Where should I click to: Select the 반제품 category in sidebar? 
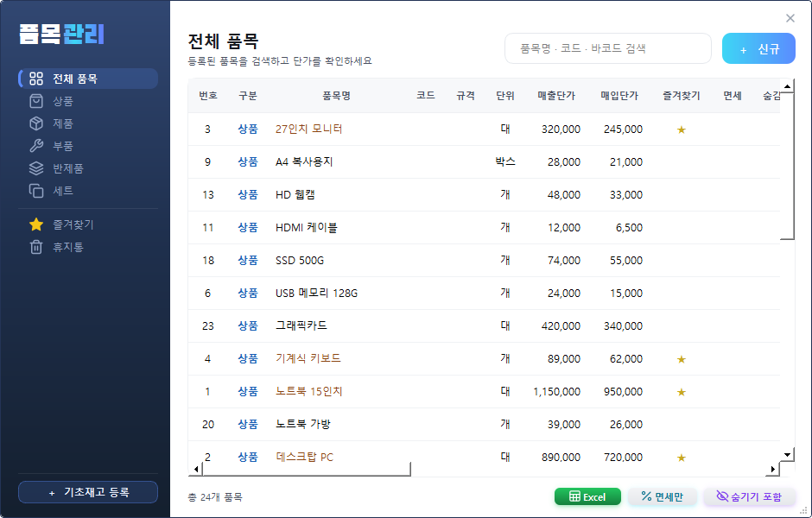88,168
